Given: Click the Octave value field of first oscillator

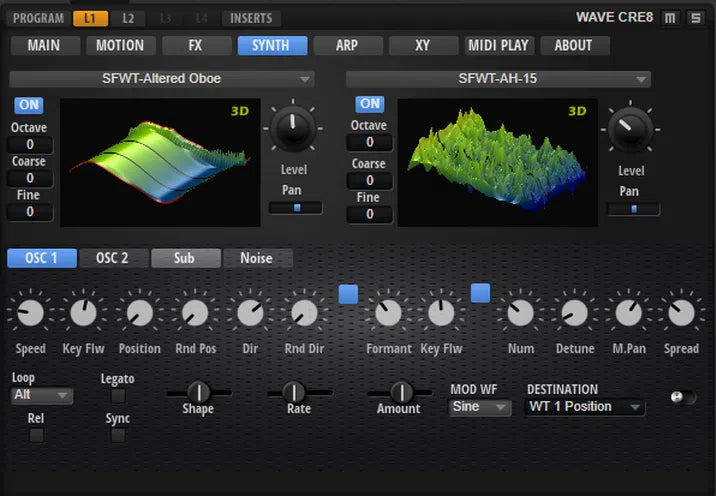Looking at the screenshot, I should 28,145.
